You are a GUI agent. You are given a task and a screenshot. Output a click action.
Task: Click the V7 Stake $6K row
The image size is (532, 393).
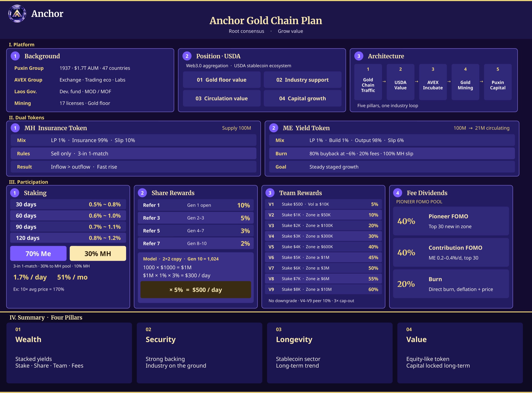coord(323,268)
